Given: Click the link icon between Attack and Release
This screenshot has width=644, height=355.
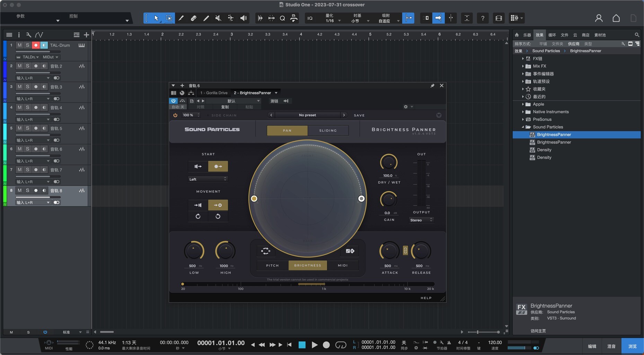Looking at the screenshot, I should click(x=405, y=251).
